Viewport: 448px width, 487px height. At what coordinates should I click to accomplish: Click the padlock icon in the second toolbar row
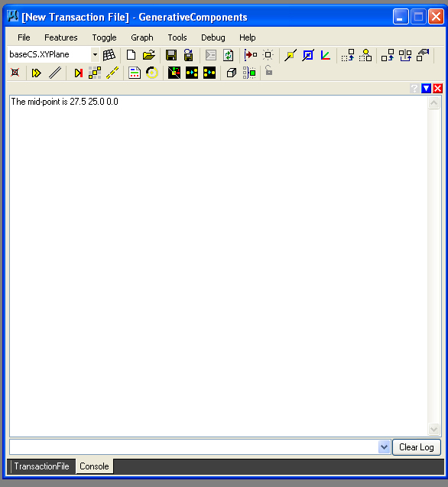[x=269, y=70]
